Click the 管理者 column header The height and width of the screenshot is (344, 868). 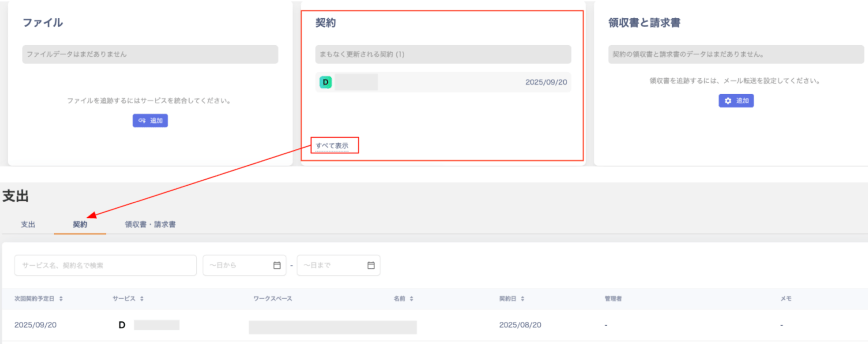613,299
